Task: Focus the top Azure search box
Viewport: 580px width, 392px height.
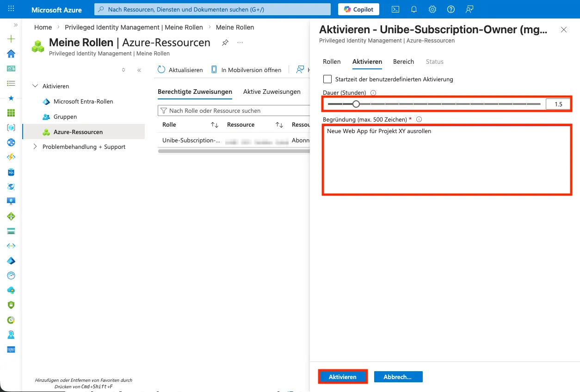Action: (213, 9)
